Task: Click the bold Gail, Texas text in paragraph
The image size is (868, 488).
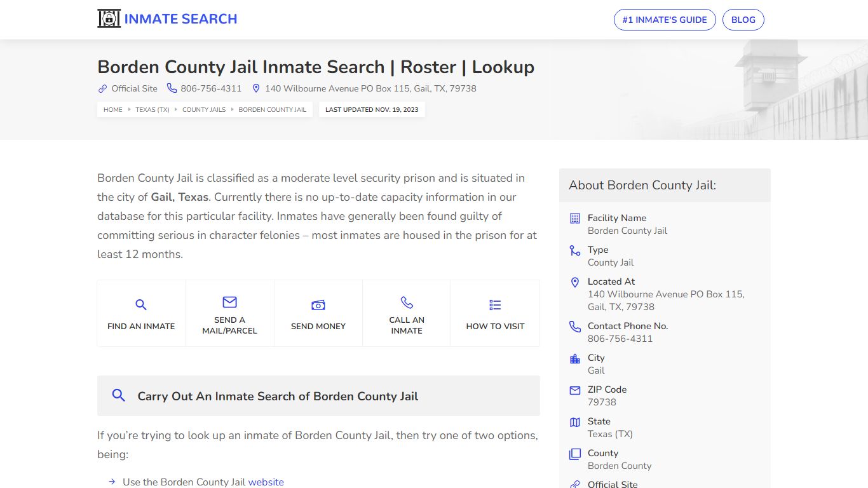Action: click(x=180, y=197)
